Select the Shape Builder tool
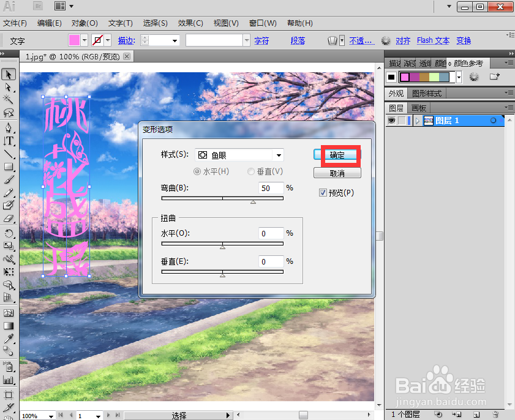This screenshot has height=420, width=515. coord(9,285)
